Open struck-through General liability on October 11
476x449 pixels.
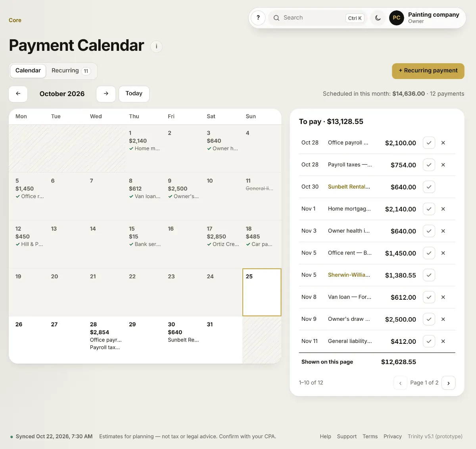click(259, 188)
